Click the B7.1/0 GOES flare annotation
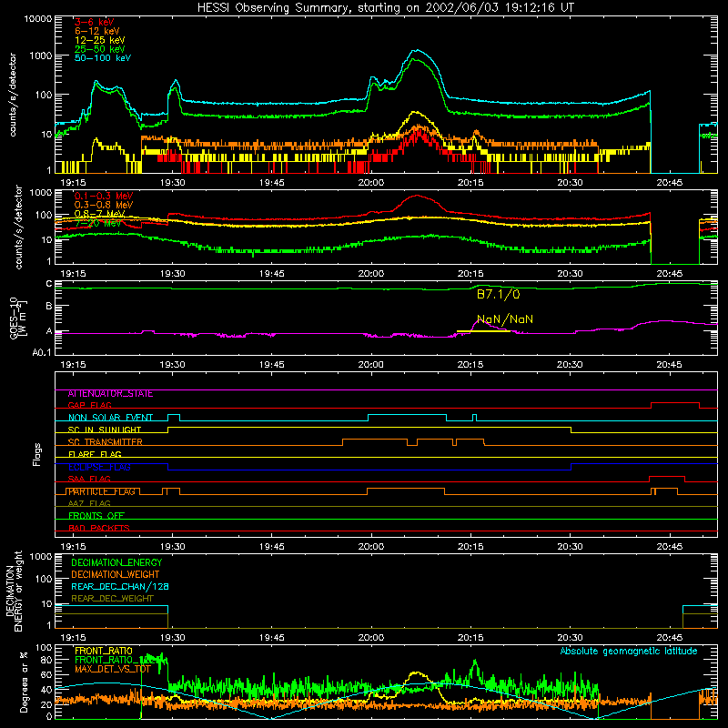 498,294
